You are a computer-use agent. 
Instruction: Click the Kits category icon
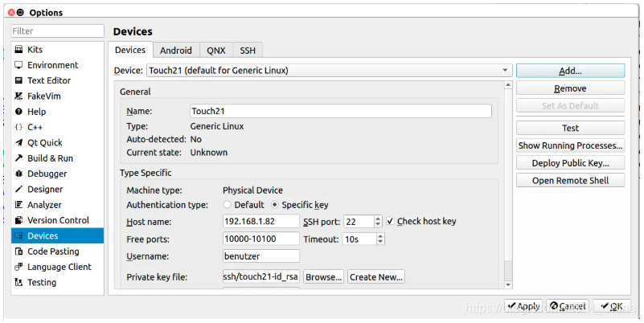[18, 50]
